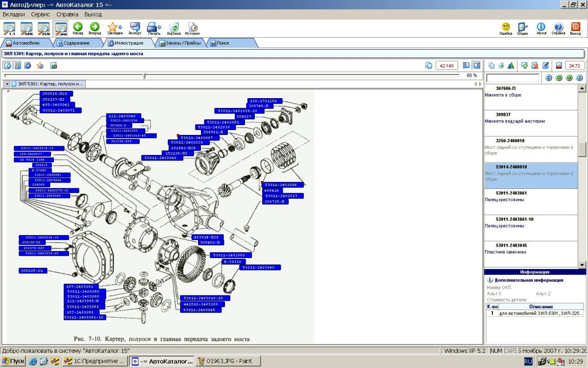Select part 3250-2400010 in the list
The height and width of the screenshot is (368, 588).
coord(531,149)
